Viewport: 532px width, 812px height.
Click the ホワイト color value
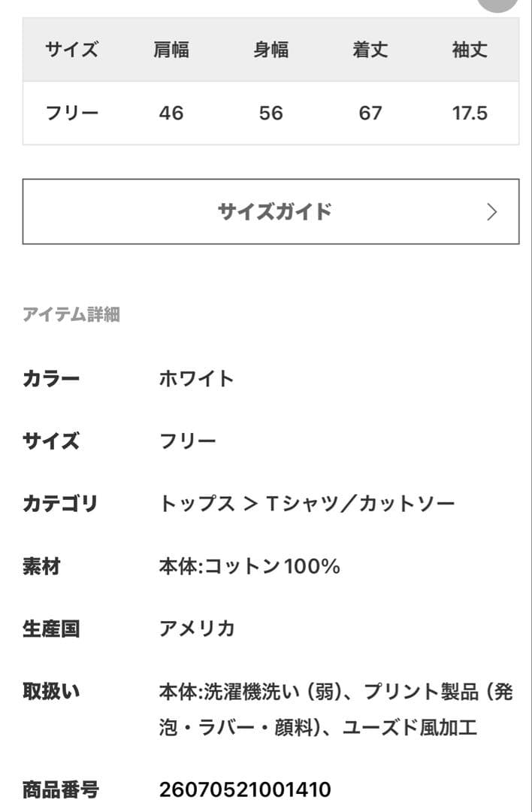197,378
